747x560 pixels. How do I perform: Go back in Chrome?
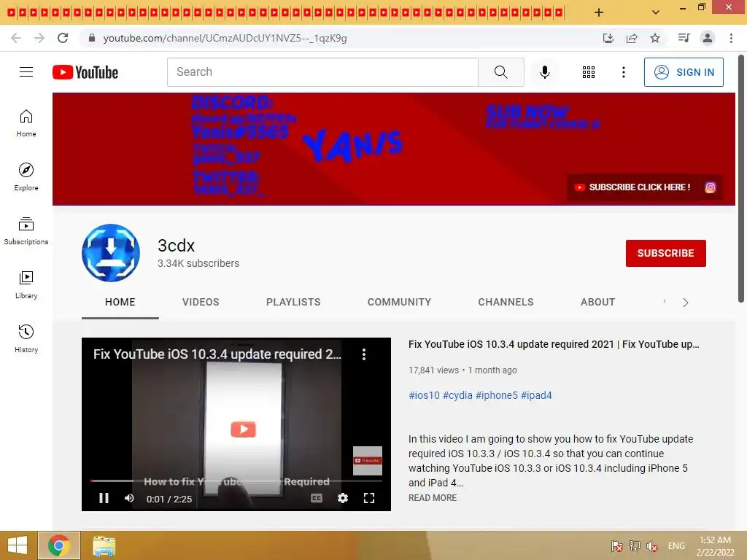[x=16, y=38]
